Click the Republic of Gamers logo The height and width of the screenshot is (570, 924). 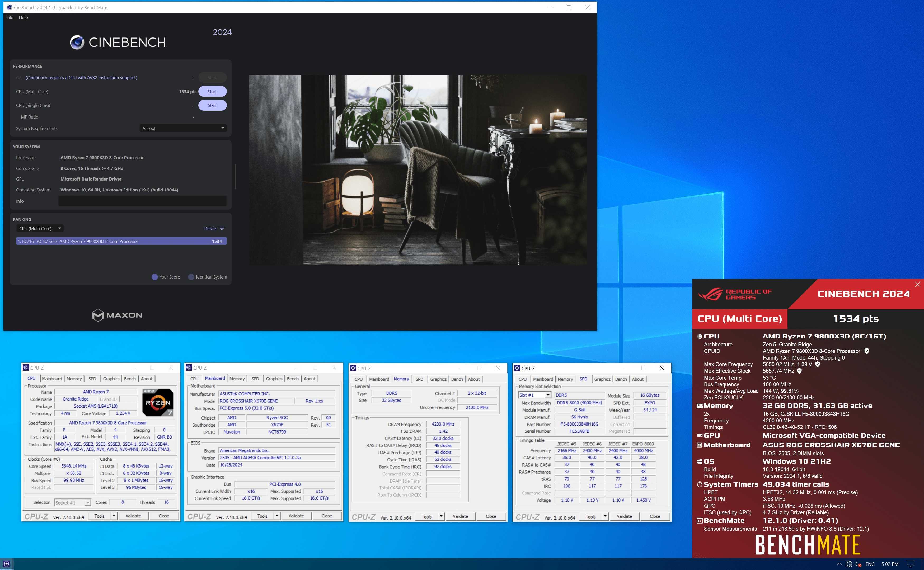[734, 294]
